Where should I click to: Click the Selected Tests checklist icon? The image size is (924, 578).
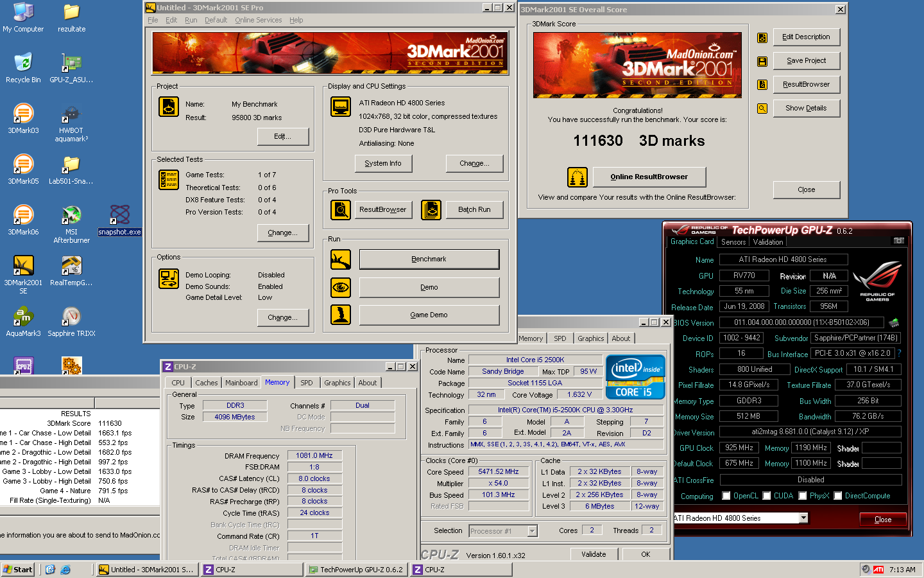[169, 180]
